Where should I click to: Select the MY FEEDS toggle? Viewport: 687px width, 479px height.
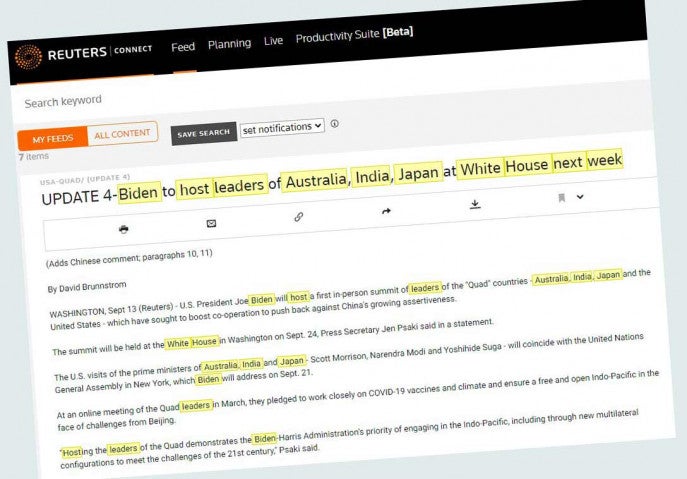[x=53, y=139]
